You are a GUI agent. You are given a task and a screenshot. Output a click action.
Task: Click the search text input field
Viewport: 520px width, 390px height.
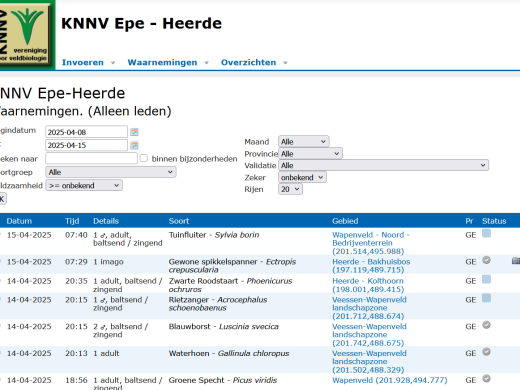point(91,158)
